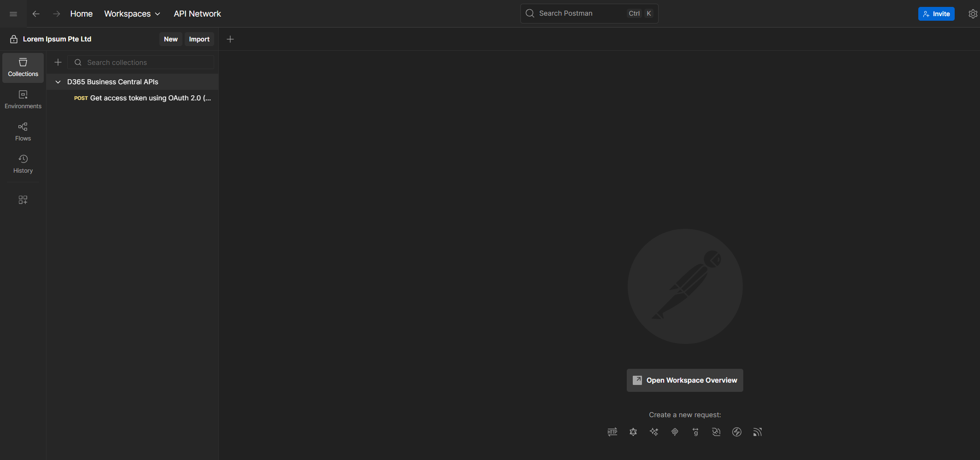Open Lorem Ipsum Pte Ltd workspace
The image size is (980, 460).
57,39
